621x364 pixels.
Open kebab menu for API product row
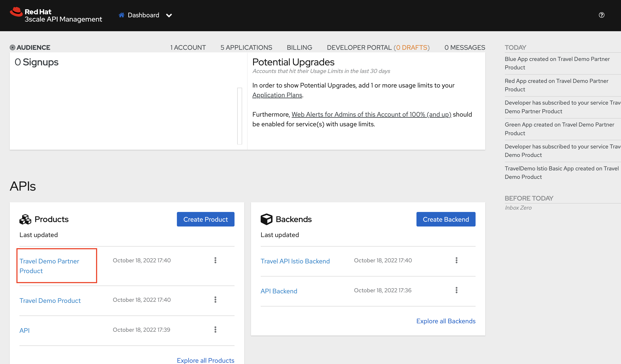(215, 330)
